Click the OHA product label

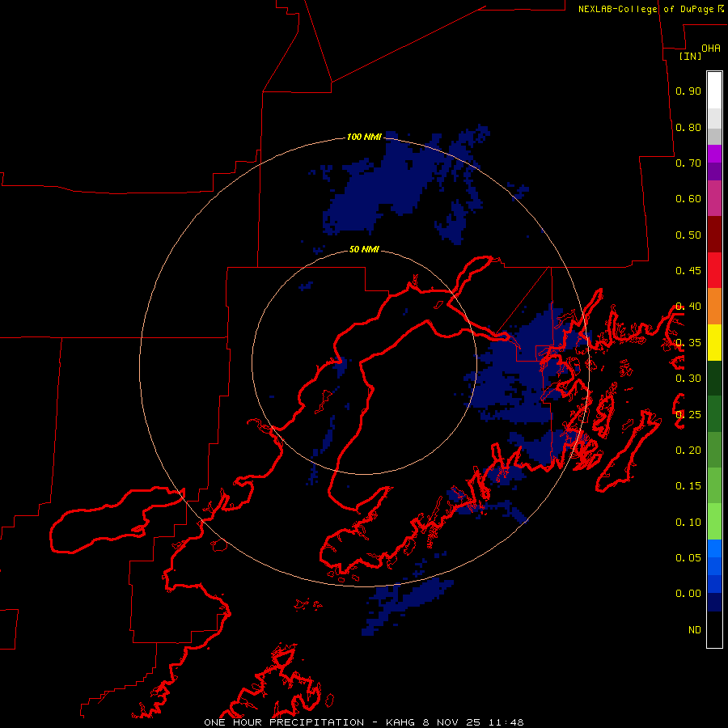click(x=711, y=49)
